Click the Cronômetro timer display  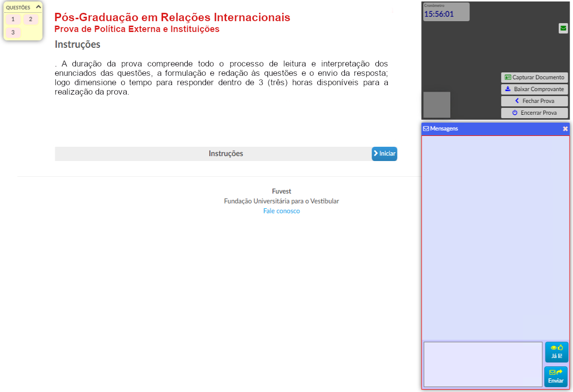pyautogui.click(x=446, y=12)
